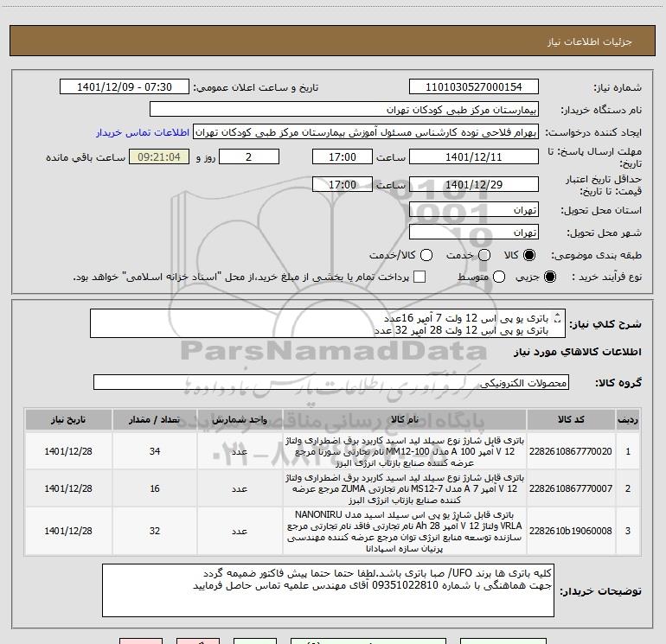
Task: Click the شرح کلی نیاز text area
Action: 328,323
